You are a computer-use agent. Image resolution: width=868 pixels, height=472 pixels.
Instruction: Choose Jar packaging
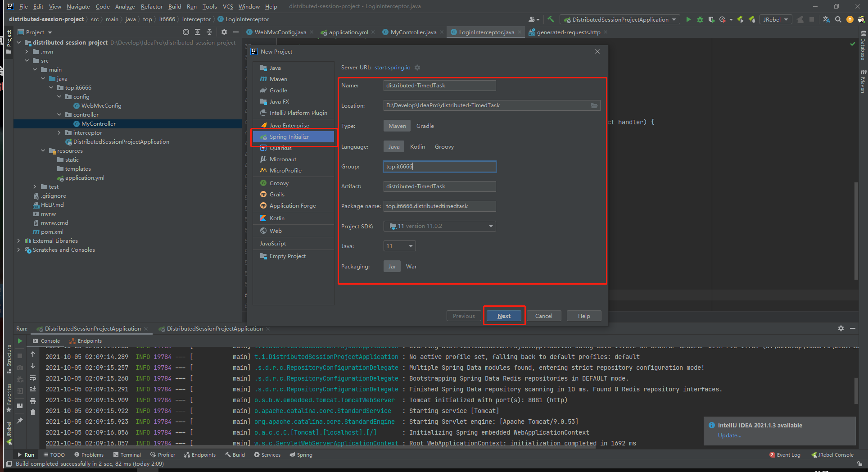point(392,267)
